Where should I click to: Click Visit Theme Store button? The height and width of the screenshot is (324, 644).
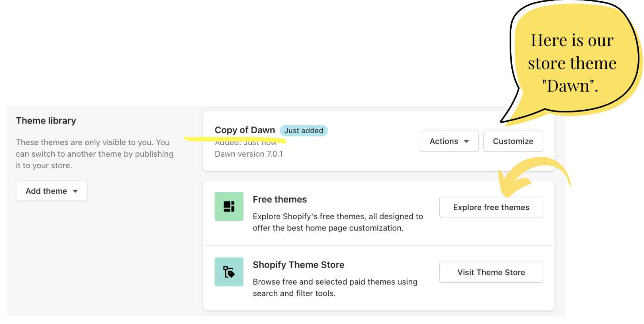(x=491, y=272)
